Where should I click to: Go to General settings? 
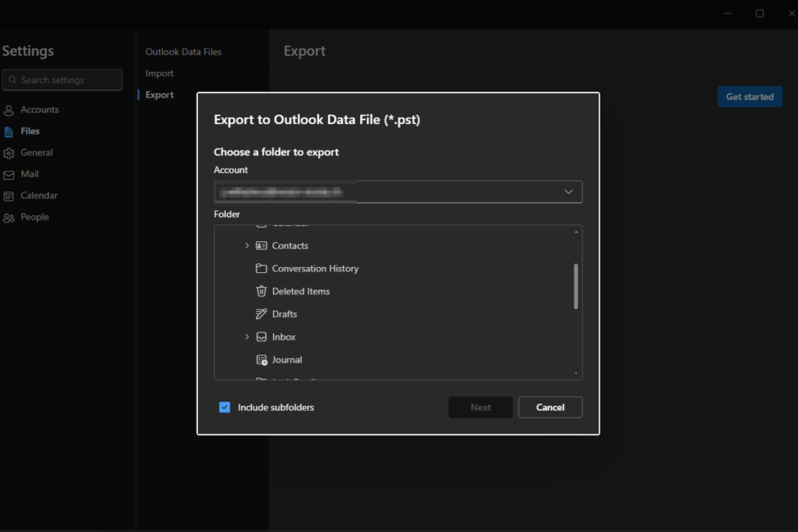36,153
